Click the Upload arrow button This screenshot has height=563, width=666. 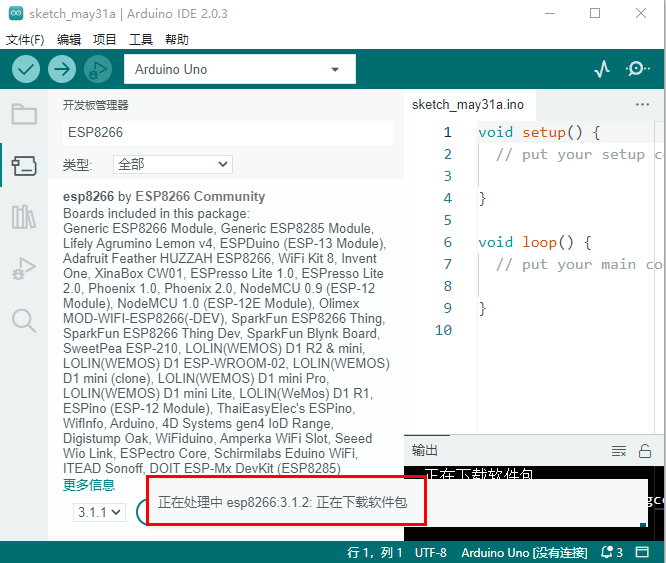(x=62, y=69)
